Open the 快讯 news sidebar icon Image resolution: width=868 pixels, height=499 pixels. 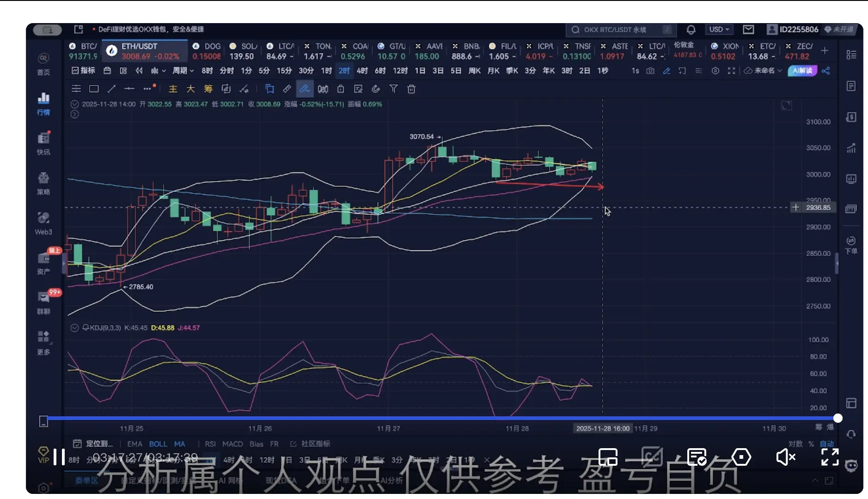pos(43,143)
